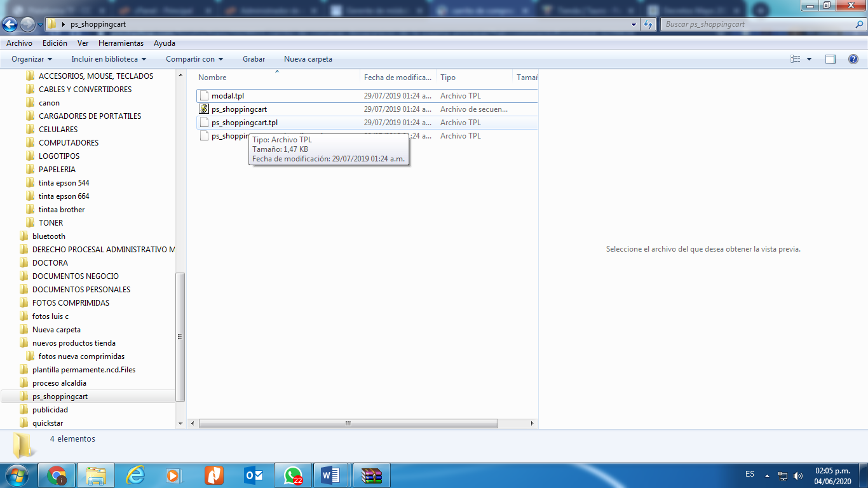Select tinta epson 544 folder

[64, 183]
